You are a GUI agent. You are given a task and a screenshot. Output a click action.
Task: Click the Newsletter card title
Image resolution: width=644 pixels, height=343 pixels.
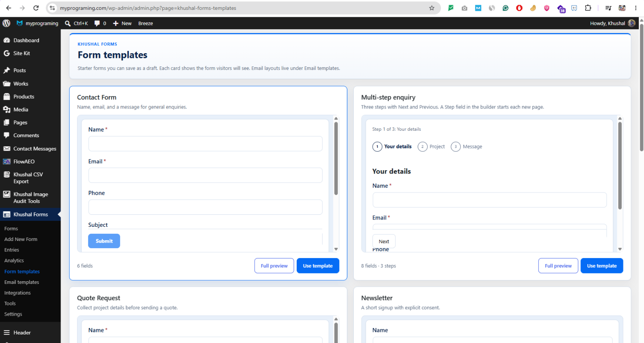(x=377, y=298)
